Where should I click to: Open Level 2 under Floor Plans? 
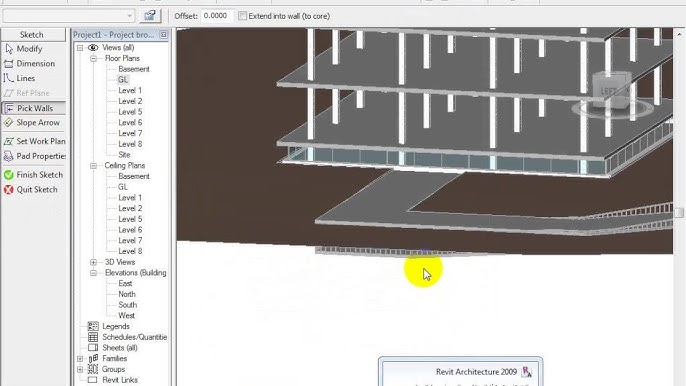130,101
